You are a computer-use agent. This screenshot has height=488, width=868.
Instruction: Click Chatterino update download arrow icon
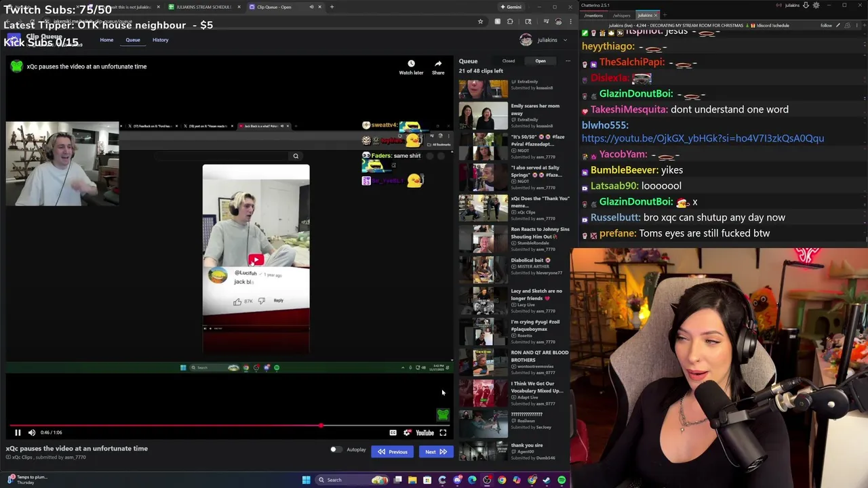click(806, 5)
